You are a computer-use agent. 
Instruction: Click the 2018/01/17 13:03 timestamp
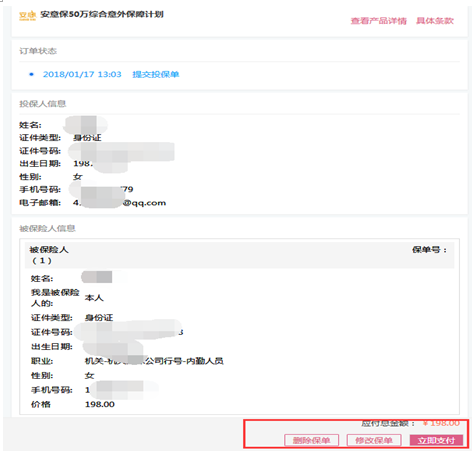click(x=82, y=74)
